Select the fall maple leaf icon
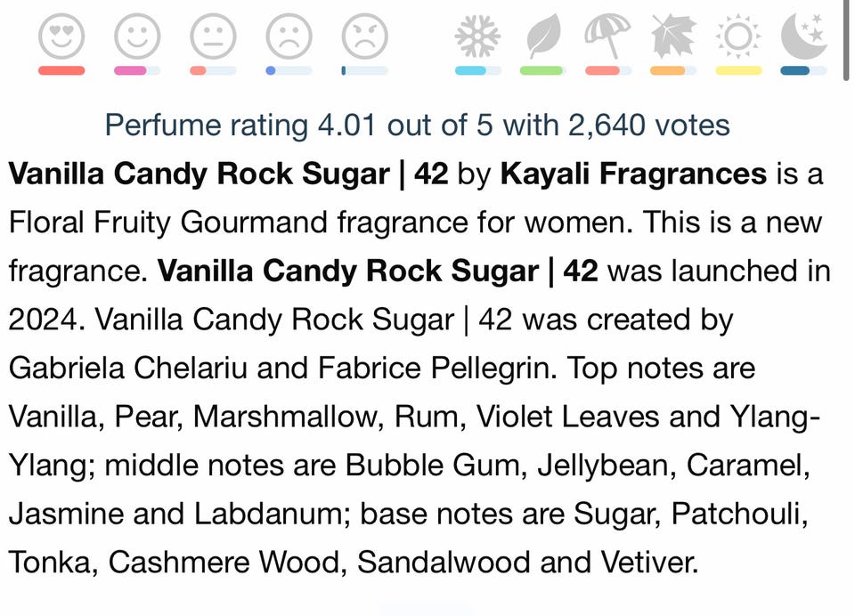 coord(673,36)
